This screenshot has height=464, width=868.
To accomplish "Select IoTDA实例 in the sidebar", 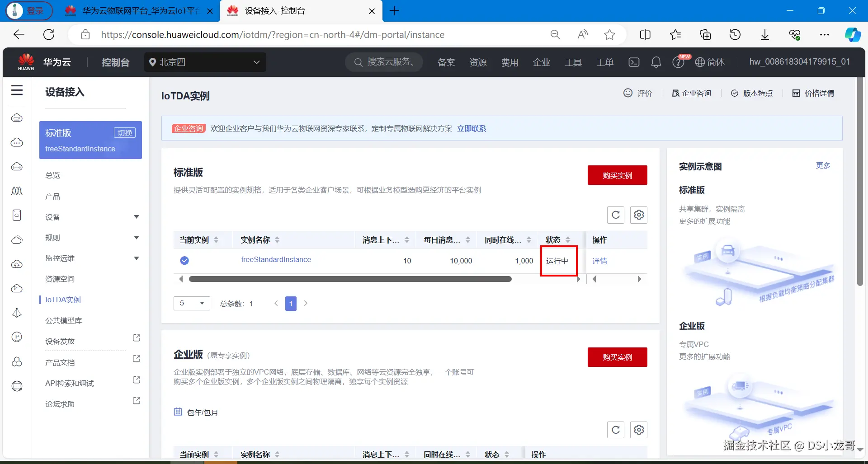I will click(x=63, y=300).
